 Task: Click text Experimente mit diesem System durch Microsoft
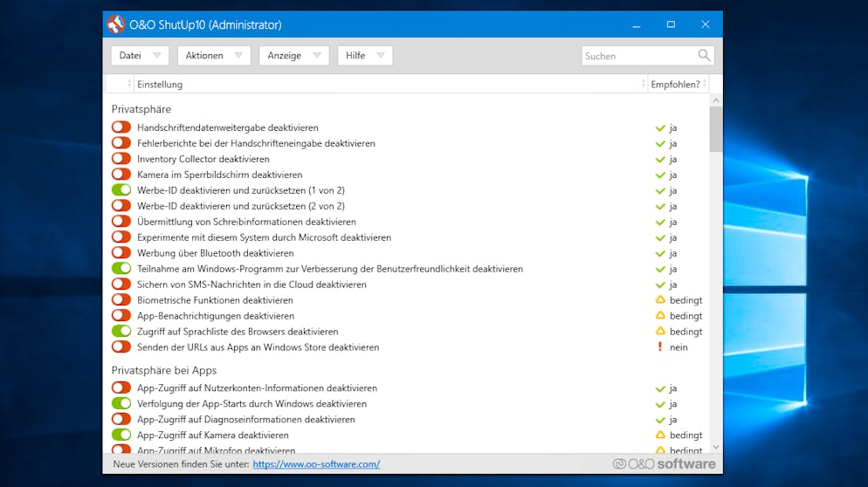238,237
